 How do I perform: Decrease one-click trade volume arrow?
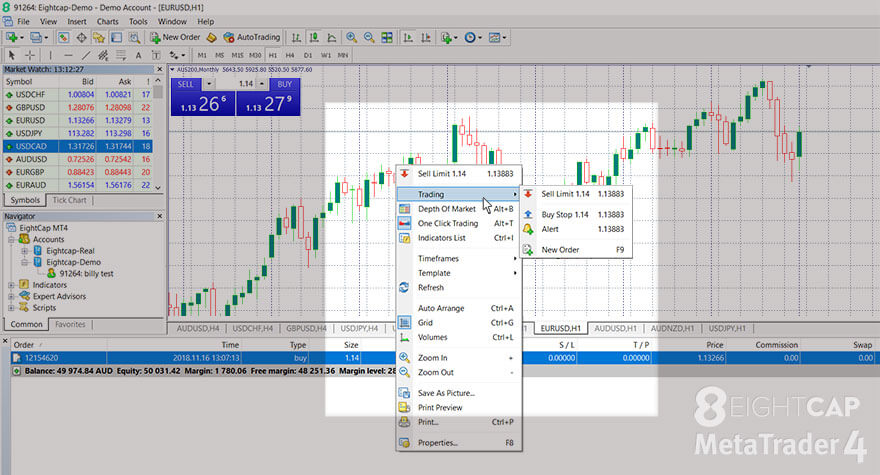pos(209,84)
